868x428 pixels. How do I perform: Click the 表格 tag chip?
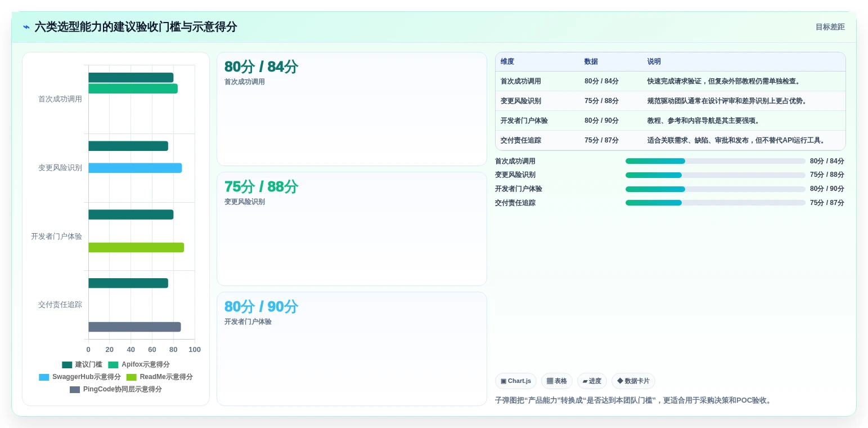click(557, 381)
